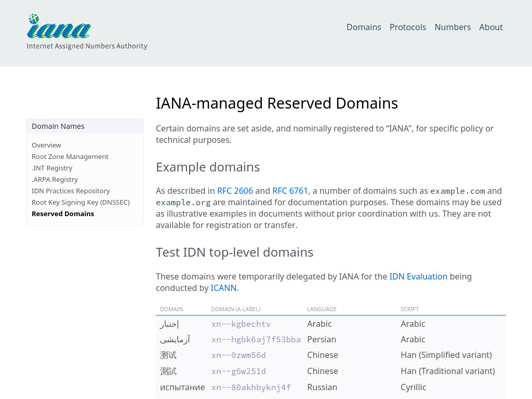Click the Domain Names sidebar heading
The width and height of the screenshot is (532, 399).
(x=58, y=126)
